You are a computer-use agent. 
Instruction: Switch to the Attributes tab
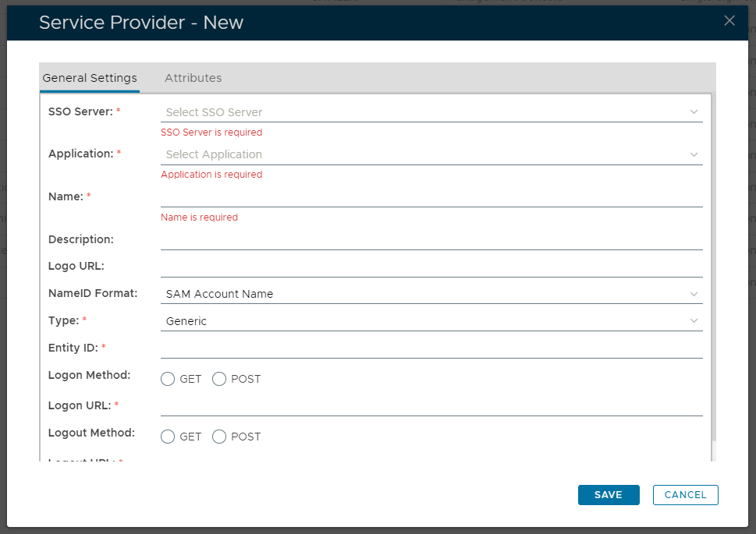193,78
